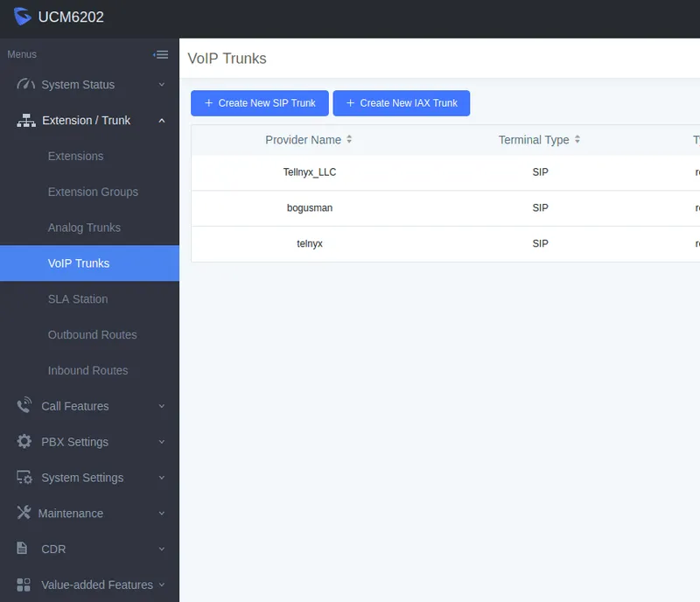
Task: Click the Call Features phone icon
Action: coord(24,406)
